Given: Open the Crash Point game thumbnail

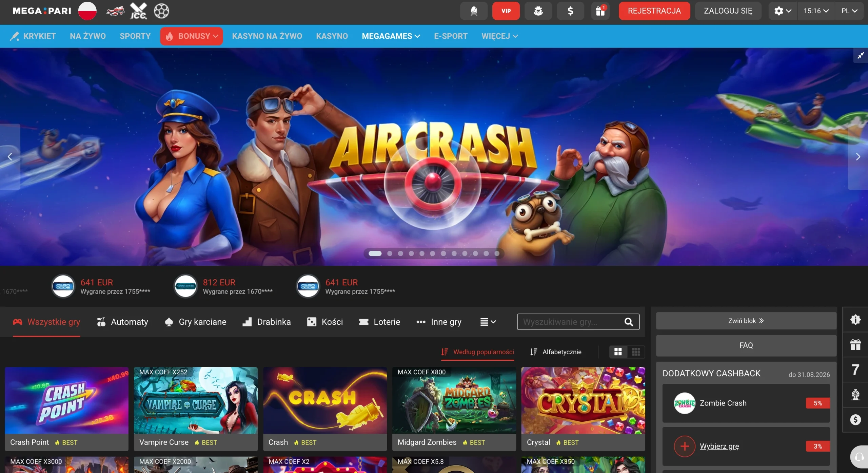Looking at the screenshot, I should (x=67, y=400).
